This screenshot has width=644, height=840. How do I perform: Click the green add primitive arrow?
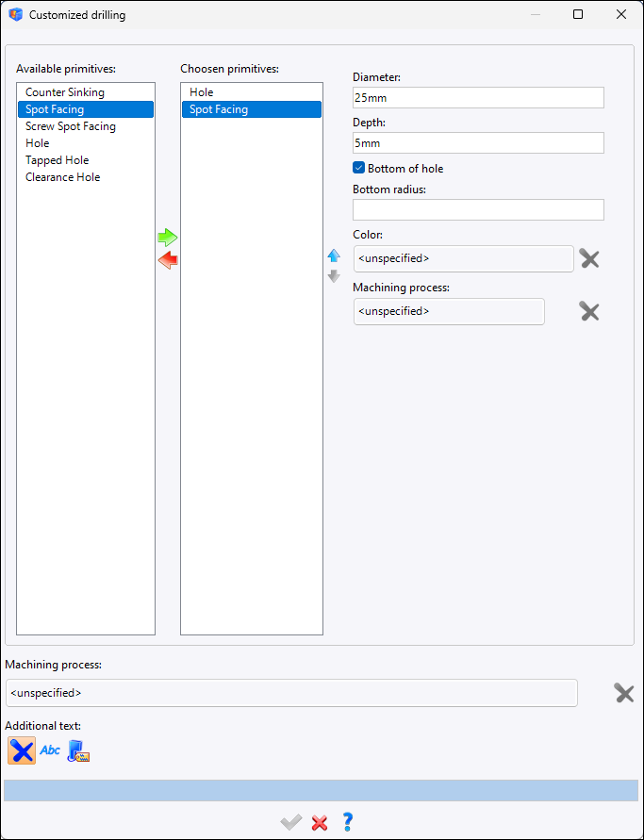coord(168,238)
